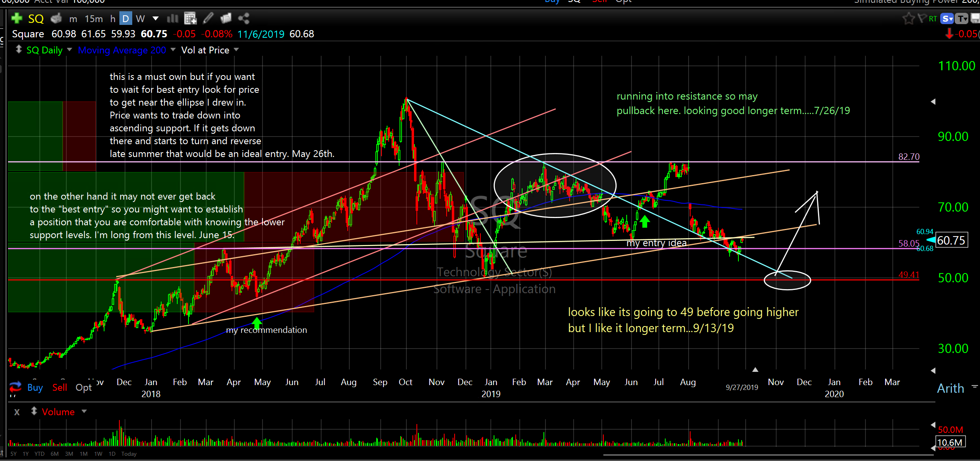Switch to Daily (D) time frame

pos(125,18)
